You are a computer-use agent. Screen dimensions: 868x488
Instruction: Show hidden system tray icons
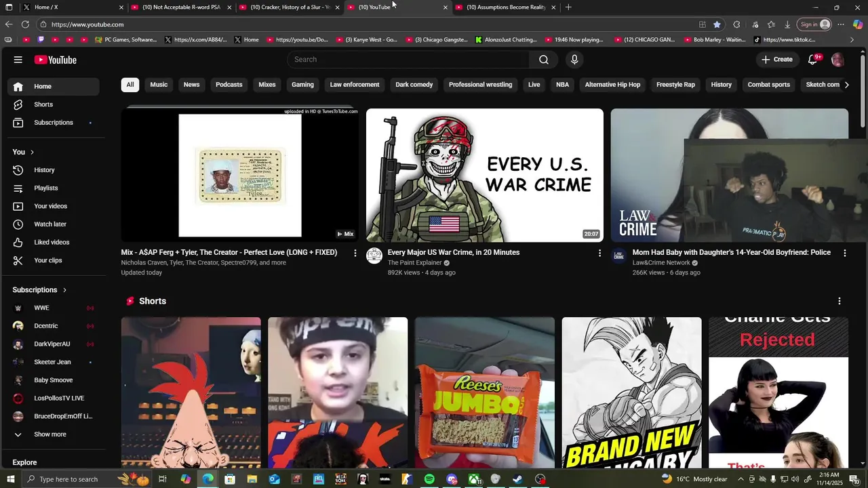coord(740,479)
